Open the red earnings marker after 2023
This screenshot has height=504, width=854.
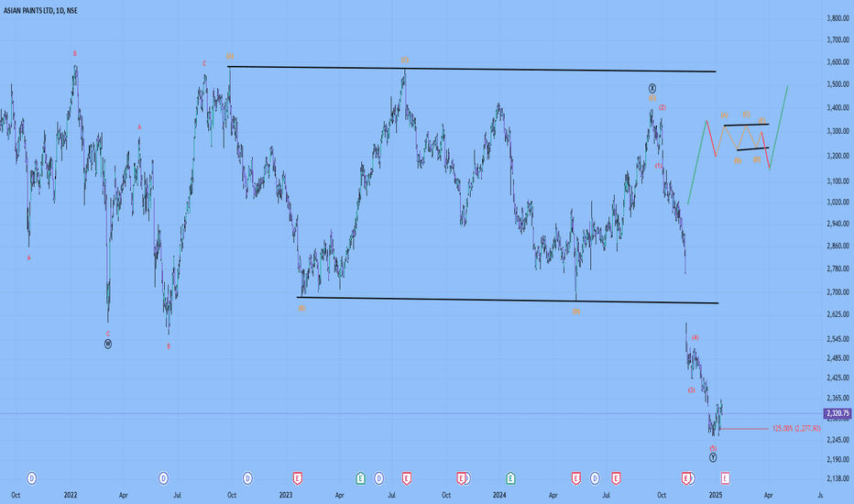click(x=298, y=478)
